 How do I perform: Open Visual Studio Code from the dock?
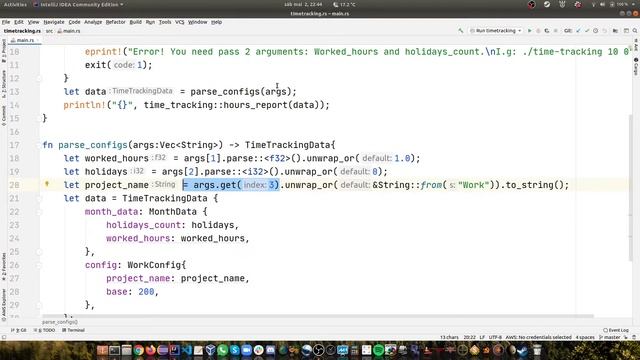tap(187, 350)
